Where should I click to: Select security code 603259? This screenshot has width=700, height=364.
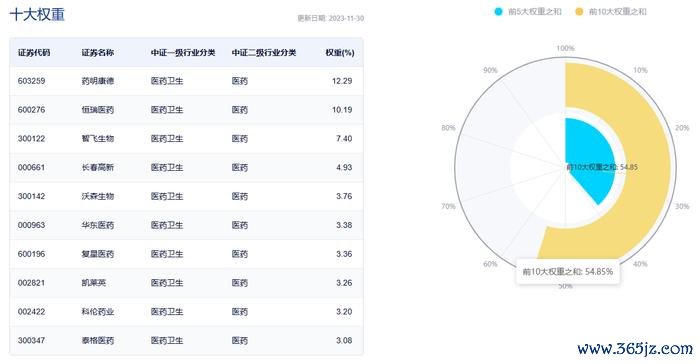point(31,81)
